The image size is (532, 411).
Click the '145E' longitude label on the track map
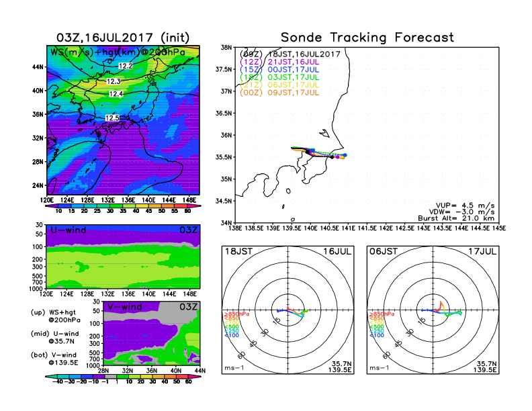click(x=500, y=228)
